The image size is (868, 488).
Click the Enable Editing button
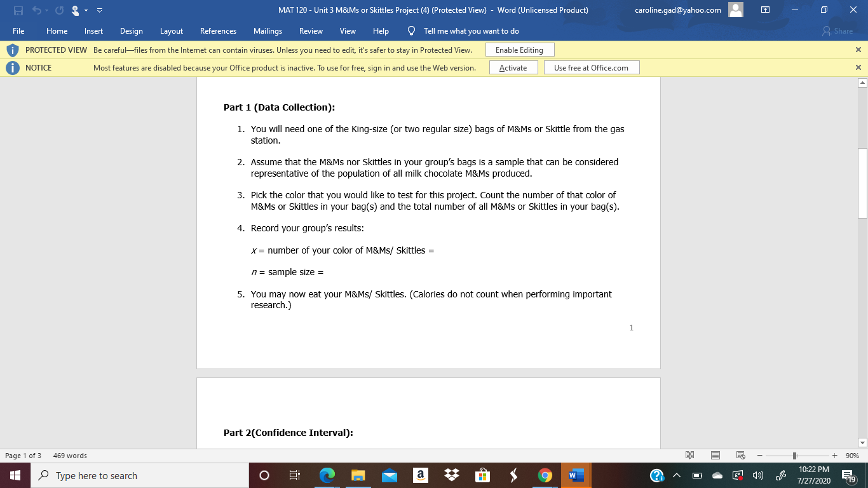[519, 49]
